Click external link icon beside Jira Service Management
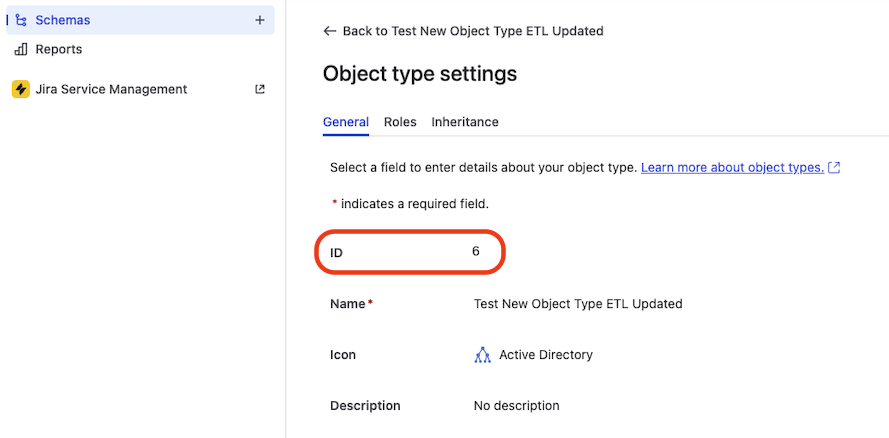Screen dimensions: 889x438 [260, 89]
